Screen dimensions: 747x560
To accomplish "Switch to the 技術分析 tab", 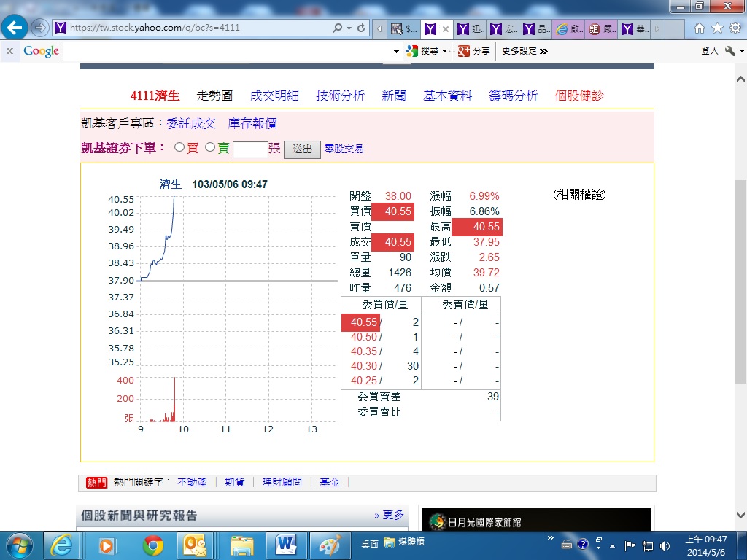I will pyautogui.click(x=340, y=96).
